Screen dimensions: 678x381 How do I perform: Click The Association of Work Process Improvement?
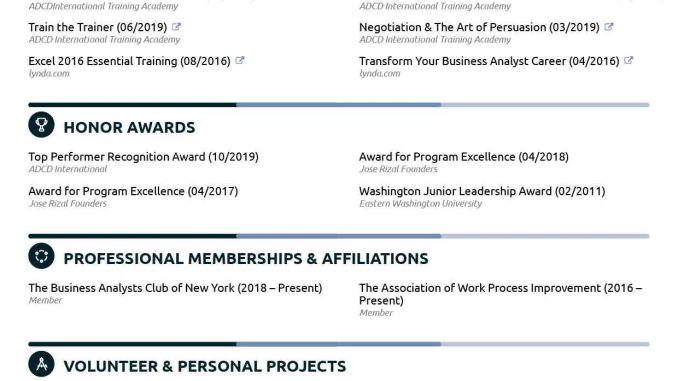click(x=501, y=294)
